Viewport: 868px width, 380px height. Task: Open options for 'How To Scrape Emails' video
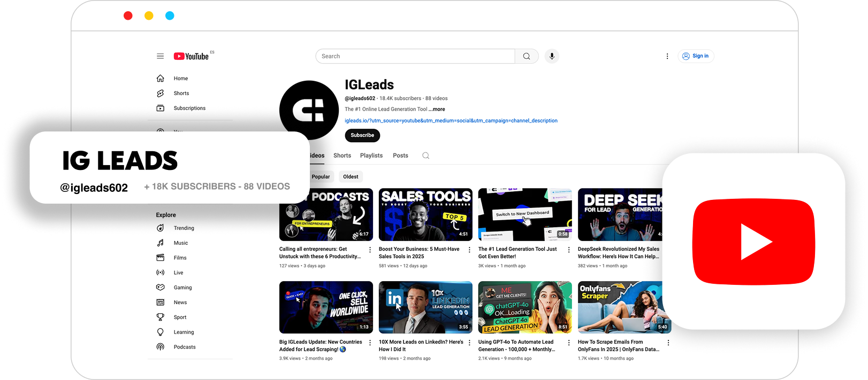pos(668,343)
